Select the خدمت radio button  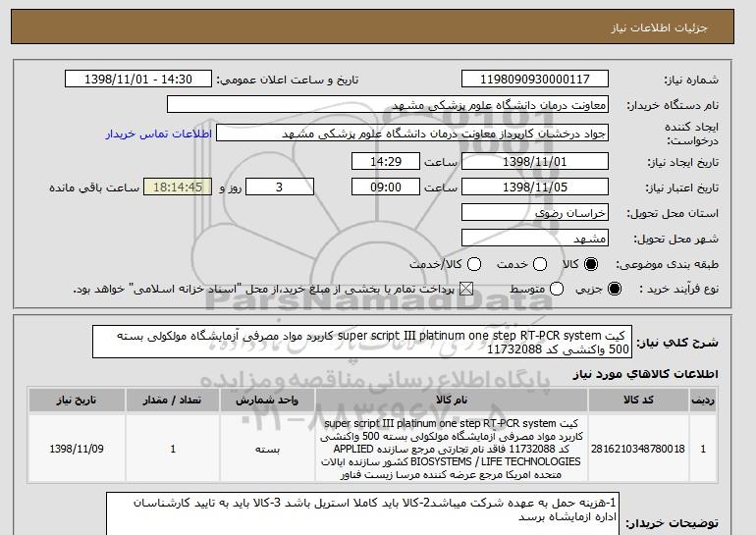(x=540, y=264)
